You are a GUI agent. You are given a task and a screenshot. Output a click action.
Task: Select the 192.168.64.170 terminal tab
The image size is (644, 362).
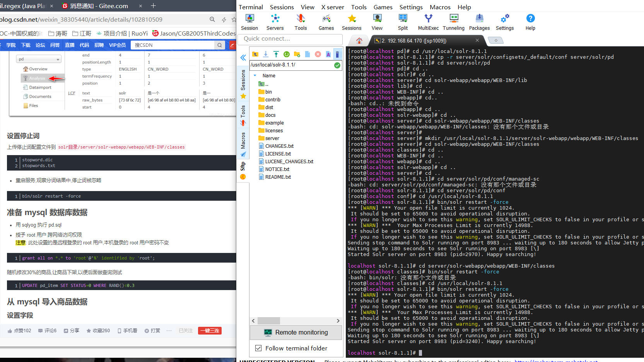(x=414, y=41)
